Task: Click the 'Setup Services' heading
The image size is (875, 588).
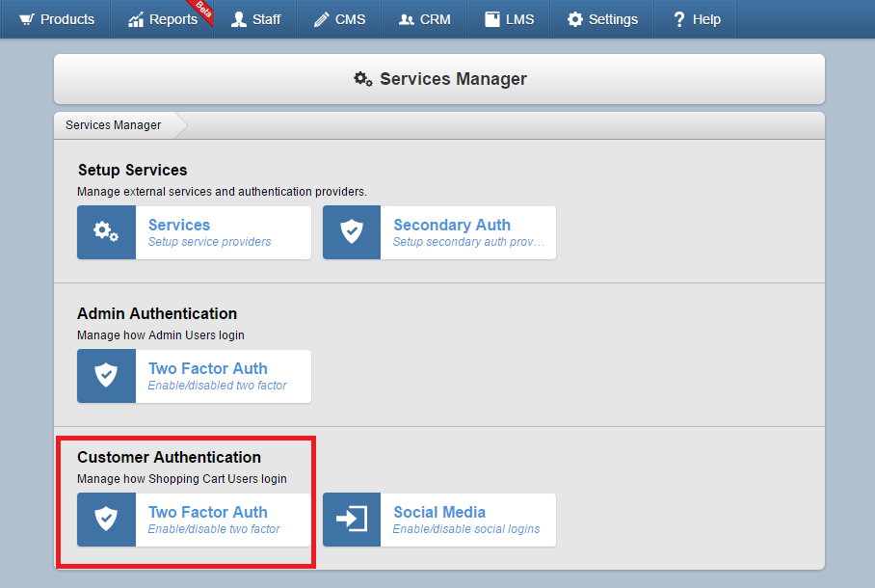Action: pos(132,170)
